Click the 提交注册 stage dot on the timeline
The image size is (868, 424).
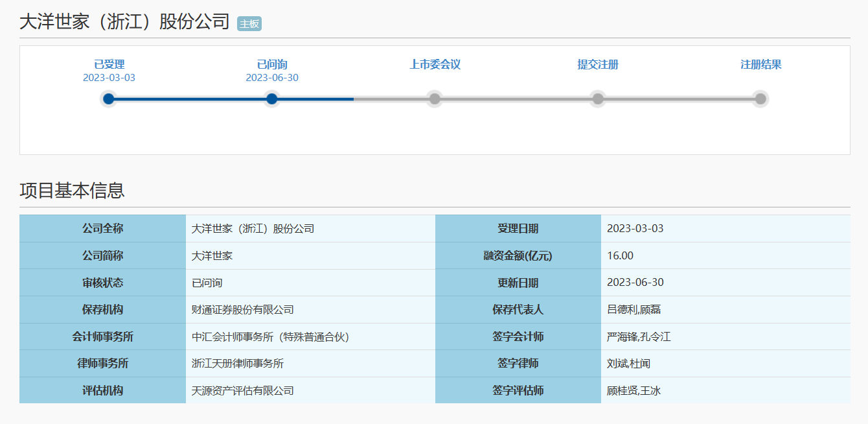click(598, 99)
